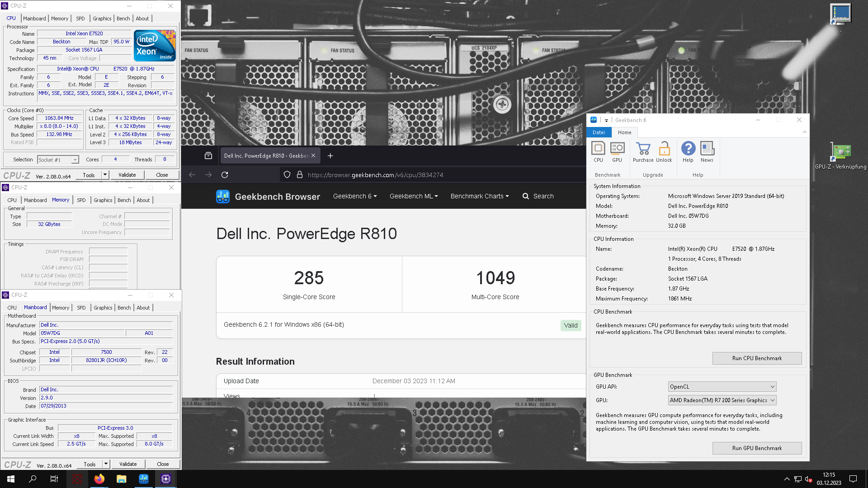
Task: Click the tracking protection shield icon
Action: [x=287, y=175]
